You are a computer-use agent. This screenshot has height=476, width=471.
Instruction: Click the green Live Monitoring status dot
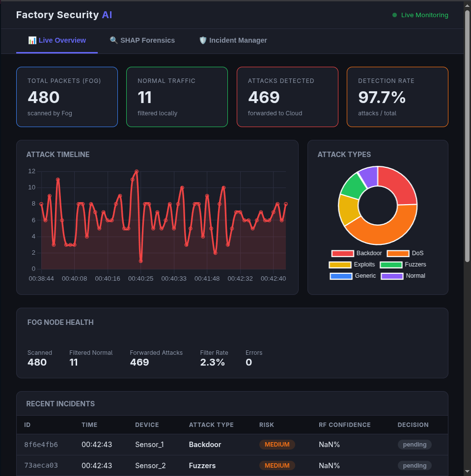pos(394,15)
